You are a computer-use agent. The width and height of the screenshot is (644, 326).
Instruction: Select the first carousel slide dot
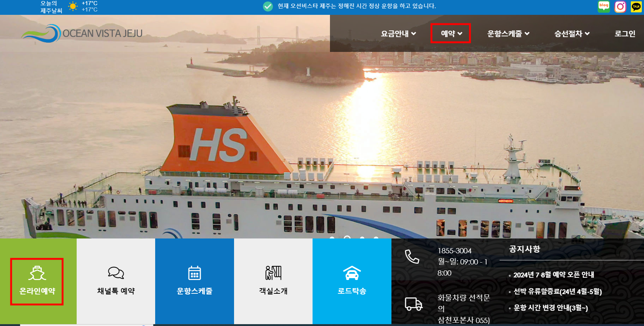(332, 238)
